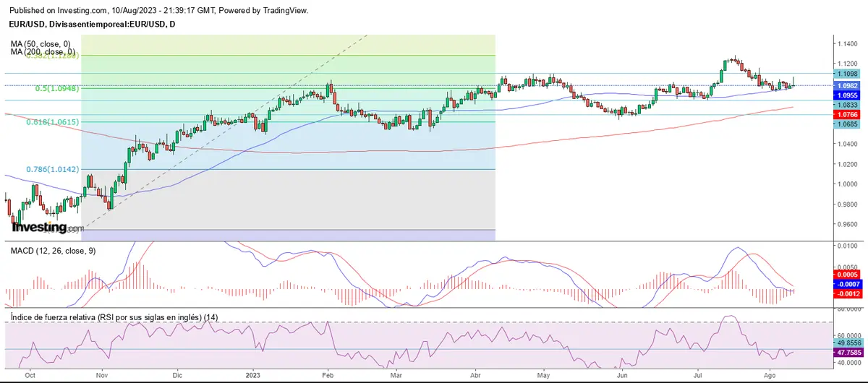Click the blue 1.0955 MA50 value tag

pos(846,95)
